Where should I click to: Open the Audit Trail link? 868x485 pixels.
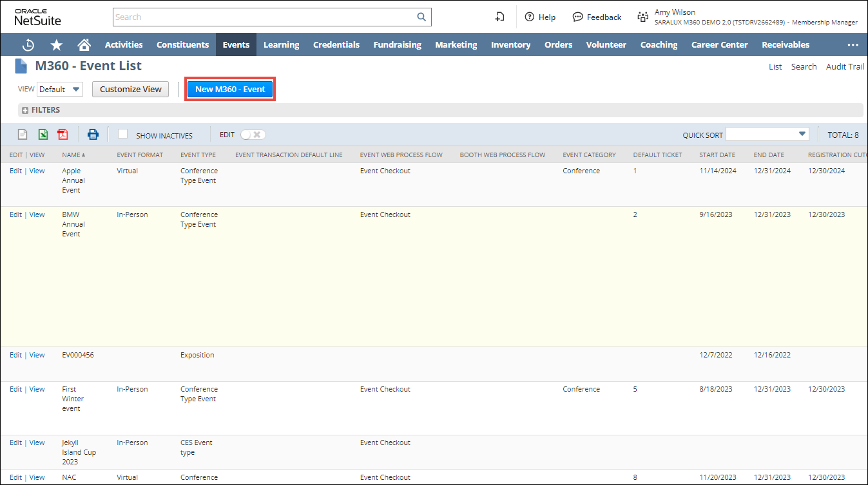pos(845,66)
